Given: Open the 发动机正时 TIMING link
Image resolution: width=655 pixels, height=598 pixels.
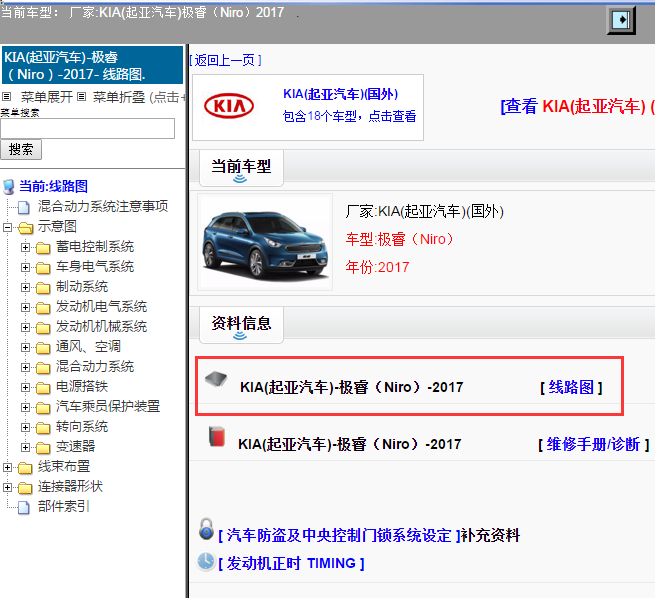Looking at the screenshot, I should tap(292, 563).
